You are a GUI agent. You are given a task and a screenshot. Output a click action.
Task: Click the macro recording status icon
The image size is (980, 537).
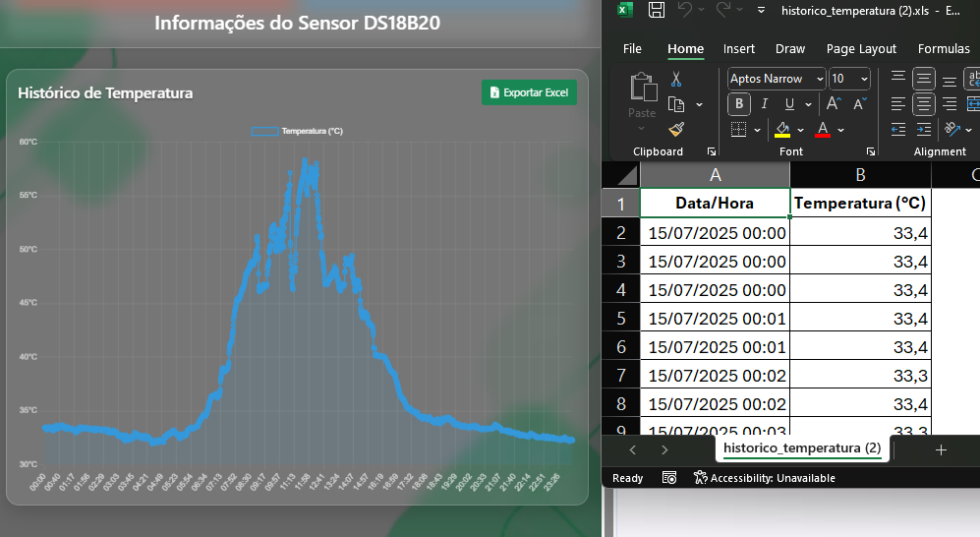pyautogui.click(x=669, y=478)
